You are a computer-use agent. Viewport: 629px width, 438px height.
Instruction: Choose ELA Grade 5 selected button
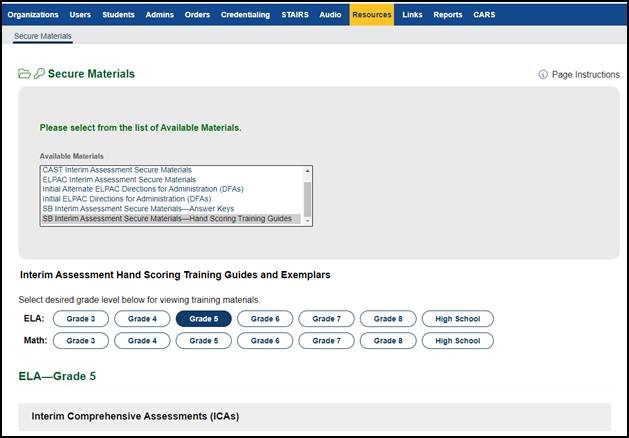pos(204,319)
